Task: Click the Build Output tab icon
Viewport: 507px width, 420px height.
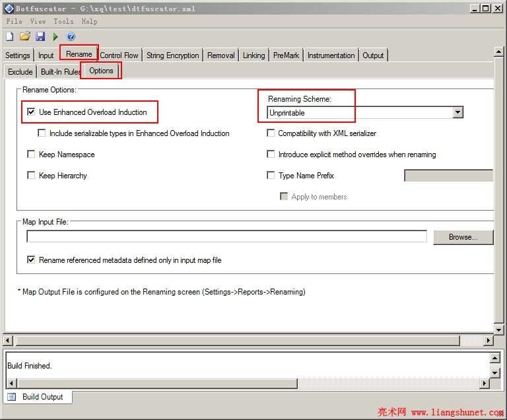Action: 12,397
